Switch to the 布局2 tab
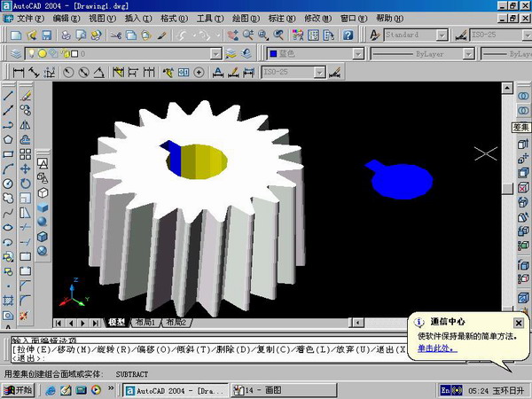 coord(176,322)
